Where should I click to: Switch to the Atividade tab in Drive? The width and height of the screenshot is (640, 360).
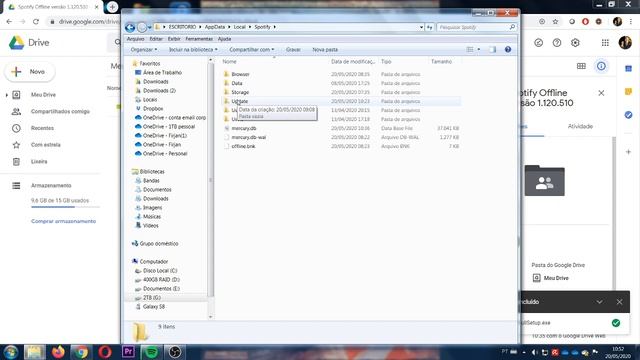(580, 127)
